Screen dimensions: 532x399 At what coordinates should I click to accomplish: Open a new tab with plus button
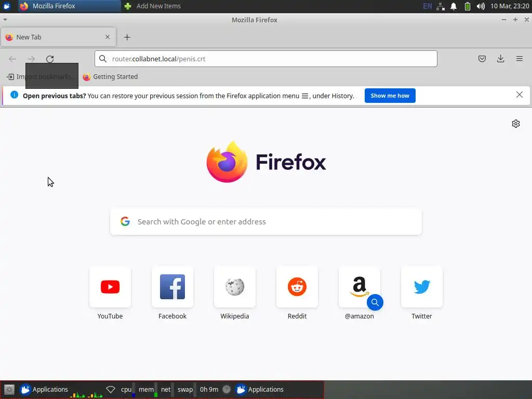click(127, 37)
